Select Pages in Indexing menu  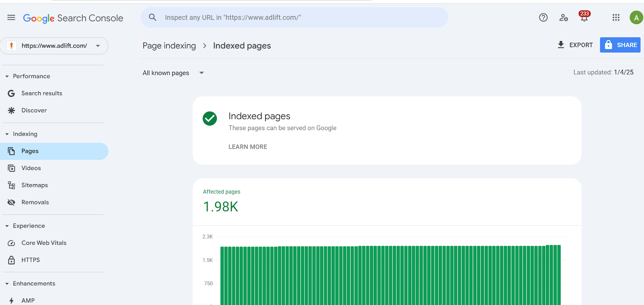pyautogui.click(x=54, y=151)
